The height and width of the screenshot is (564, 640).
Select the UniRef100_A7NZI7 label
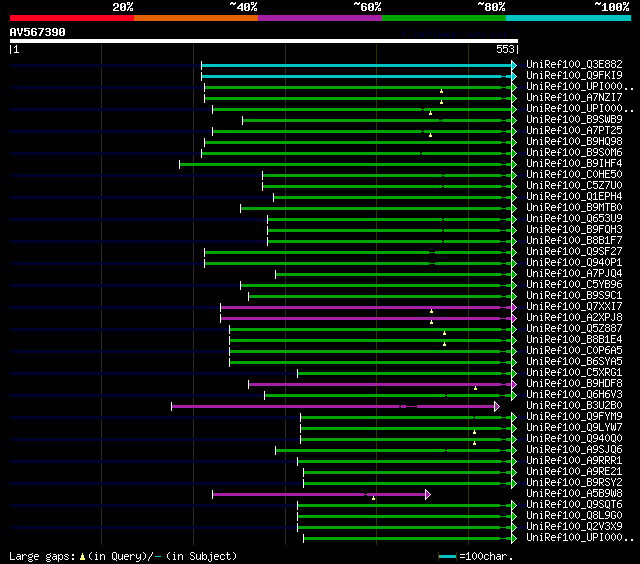[574, 98]
